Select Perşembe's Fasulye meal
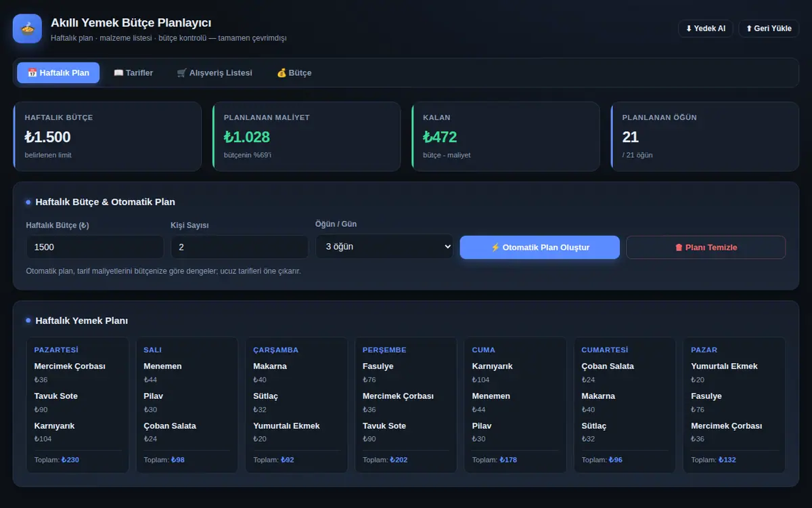 coord(378,366)
